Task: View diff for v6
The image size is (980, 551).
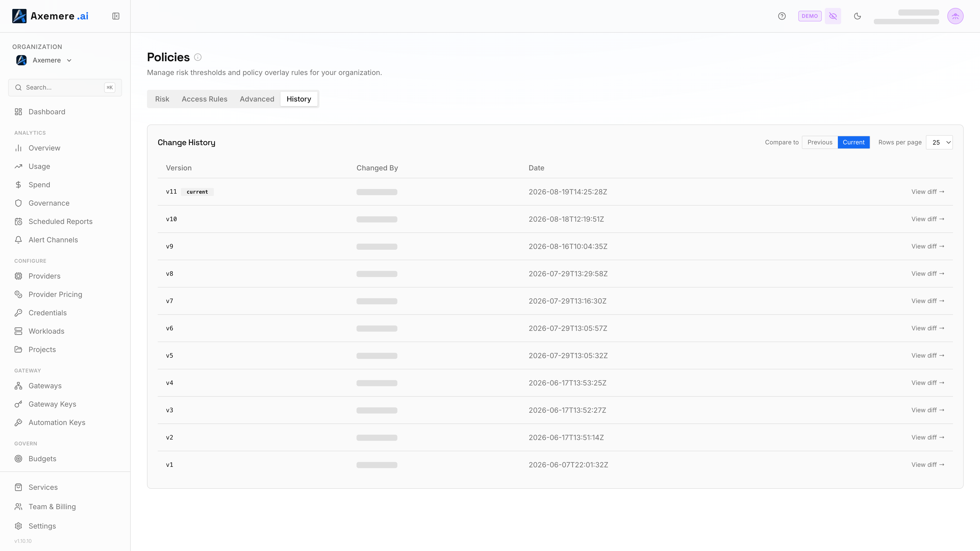Action: [x=927, y=328]
